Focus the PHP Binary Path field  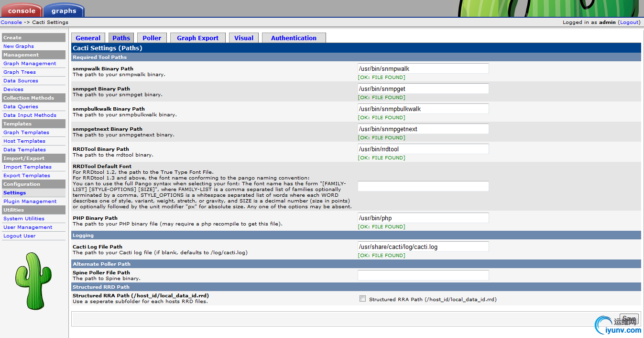coord(423,218)
